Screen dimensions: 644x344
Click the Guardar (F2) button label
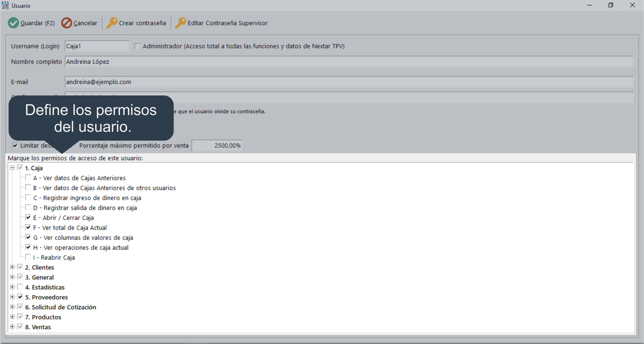pos(37,23)
